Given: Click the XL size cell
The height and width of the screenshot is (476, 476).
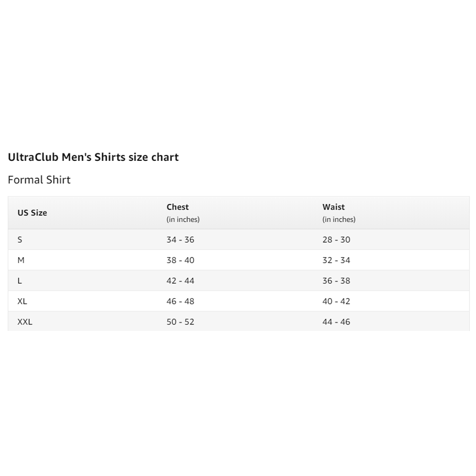Looking at the screenshot, I should (x=22, y=301).
